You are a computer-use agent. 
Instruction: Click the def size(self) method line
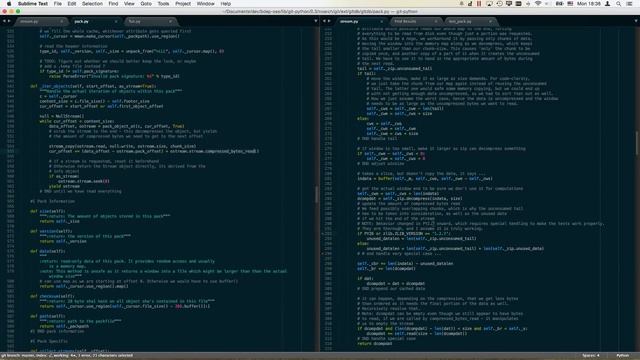(48, 211)
